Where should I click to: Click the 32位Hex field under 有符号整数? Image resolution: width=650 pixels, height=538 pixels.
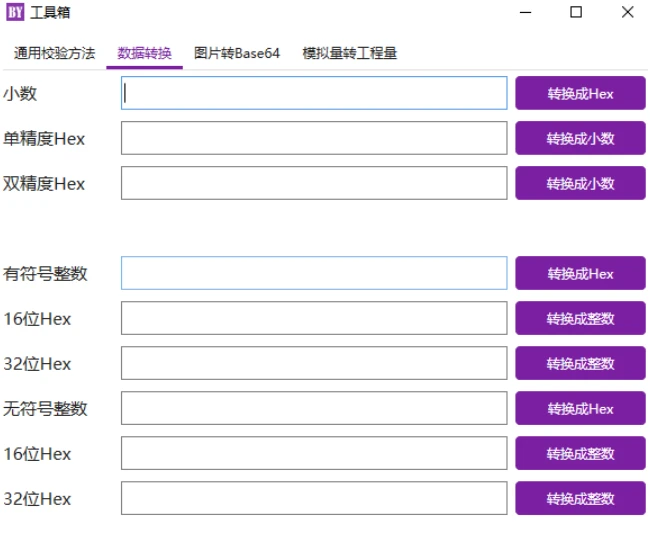point(314,364)
